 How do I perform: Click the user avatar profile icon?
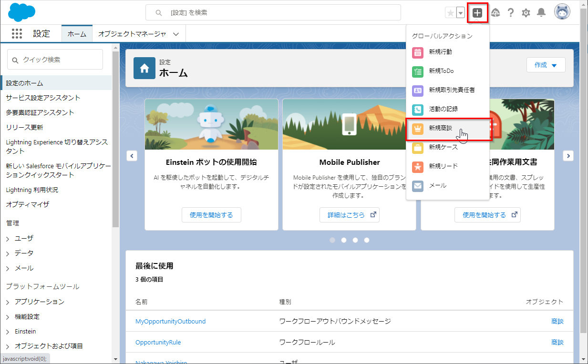coord(562,12)
